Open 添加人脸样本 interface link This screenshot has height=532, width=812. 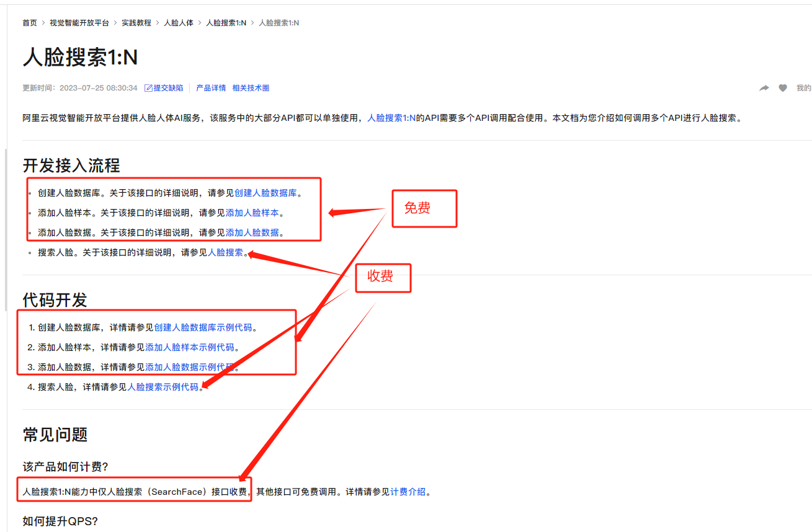click(x=252, y=213)
